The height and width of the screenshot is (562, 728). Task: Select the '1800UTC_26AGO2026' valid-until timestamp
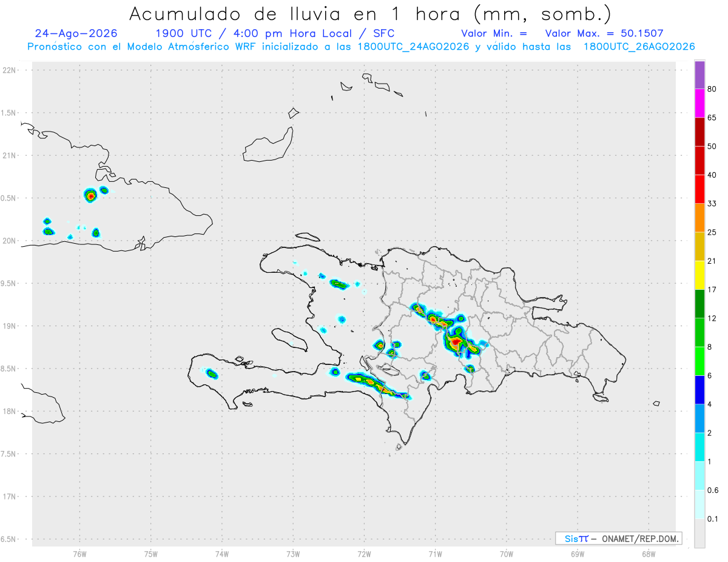click(639, 47)
